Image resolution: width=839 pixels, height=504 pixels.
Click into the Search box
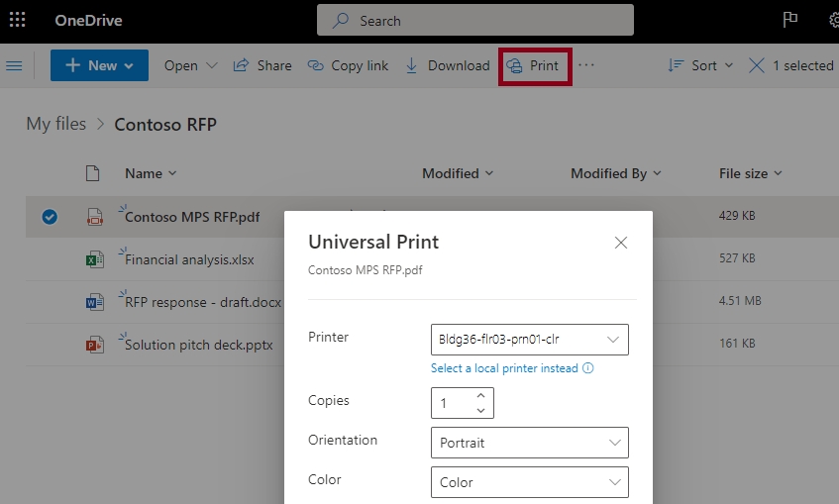coord(475,21)
